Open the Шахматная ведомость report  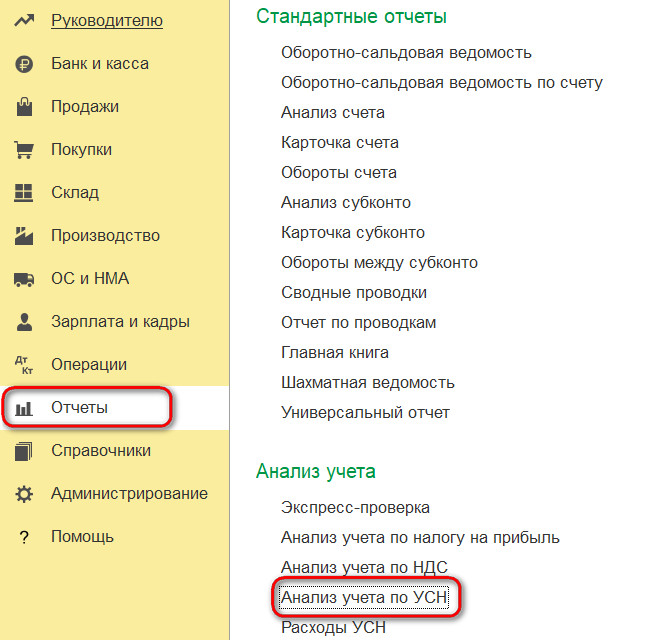tap(368, 383)
